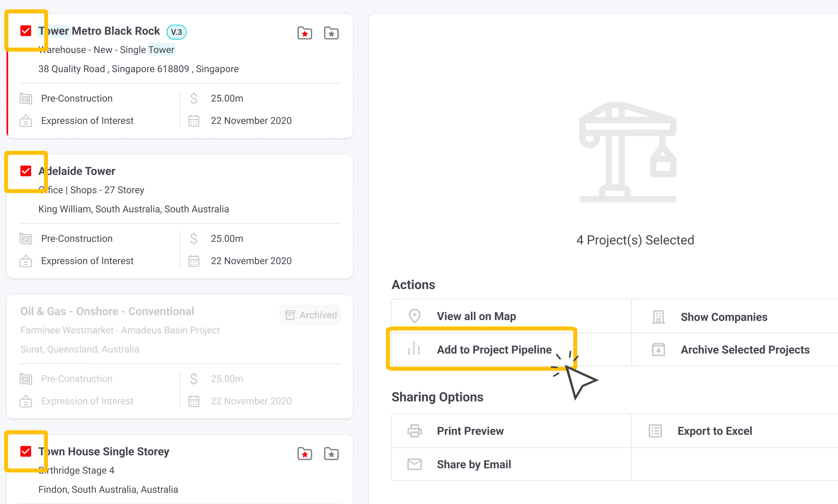This screenshot has height=504, width=838.
Task: Uncheck the Tower Metro Black Rock checkbox
Action: coord(26,31)
